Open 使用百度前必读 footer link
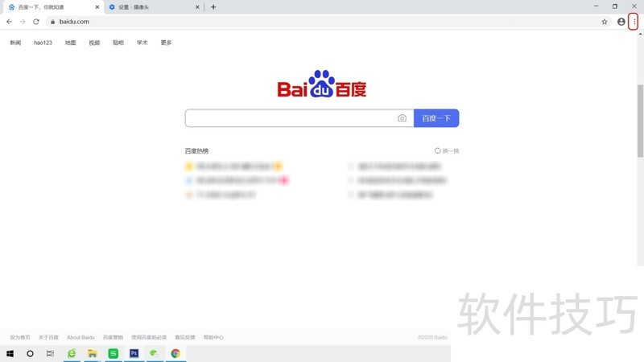The width and height of the screenshot is (644, 362). tap(149, 337)
